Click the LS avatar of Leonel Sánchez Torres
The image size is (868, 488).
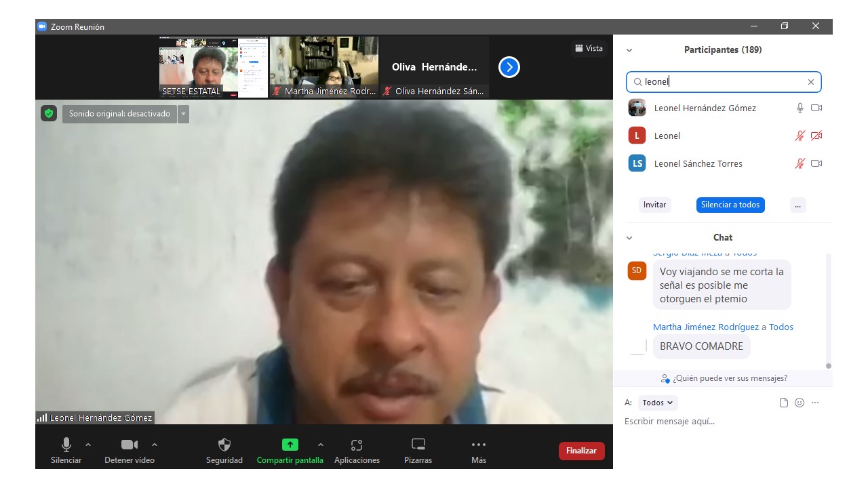click(637, 163)
